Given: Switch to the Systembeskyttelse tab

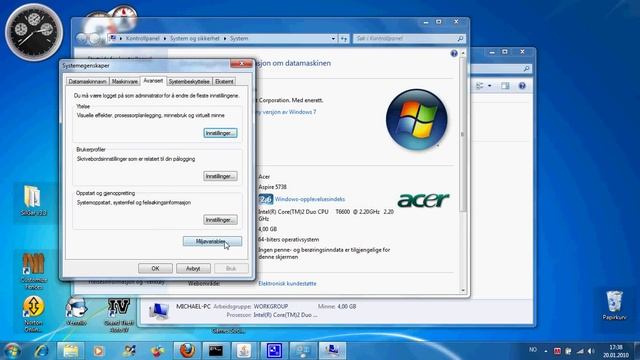Looking at the screenshot, I should pos(189,82).
